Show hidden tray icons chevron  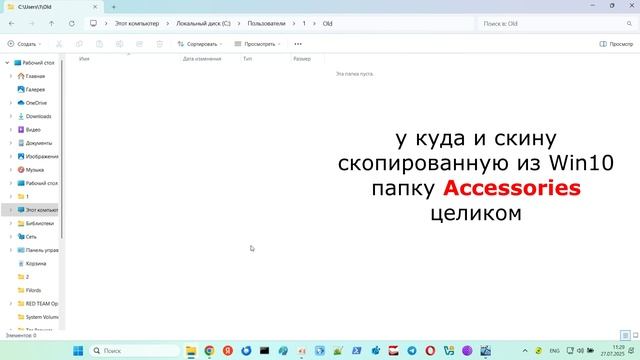pos(525,351)
